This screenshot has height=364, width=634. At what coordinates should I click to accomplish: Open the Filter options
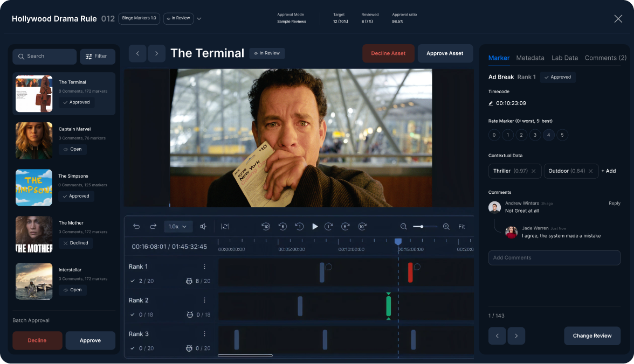(98, 57)
